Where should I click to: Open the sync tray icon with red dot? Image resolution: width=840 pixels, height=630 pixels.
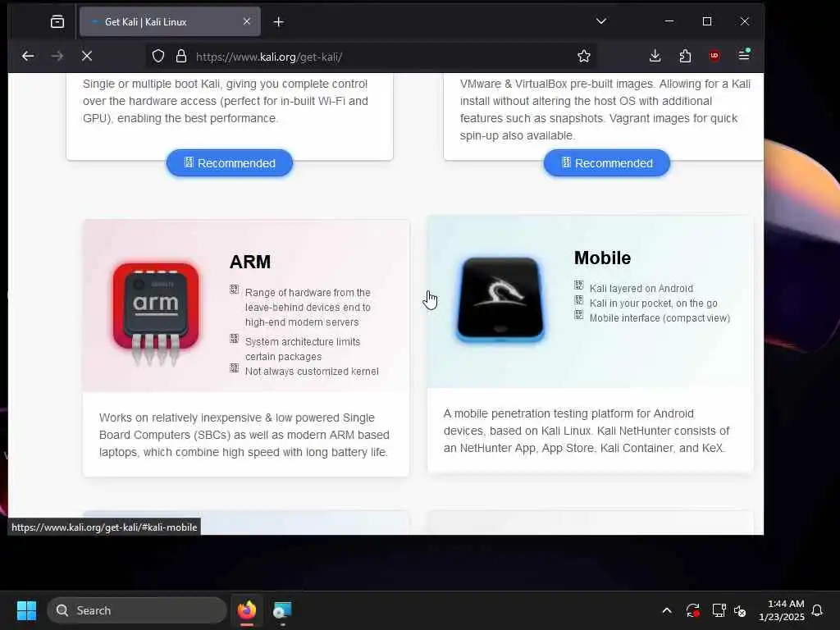tap(692, 610)
